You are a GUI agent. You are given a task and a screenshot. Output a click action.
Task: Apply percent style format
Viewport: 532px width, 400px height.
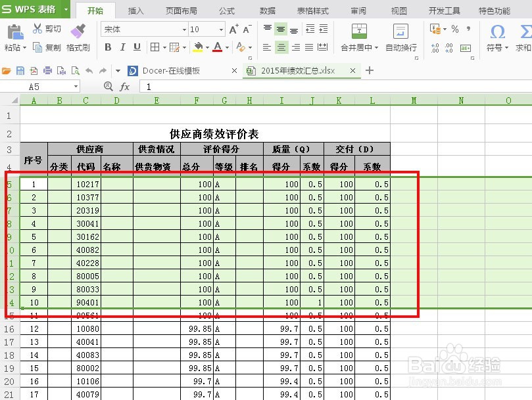[x=455, y=29]
